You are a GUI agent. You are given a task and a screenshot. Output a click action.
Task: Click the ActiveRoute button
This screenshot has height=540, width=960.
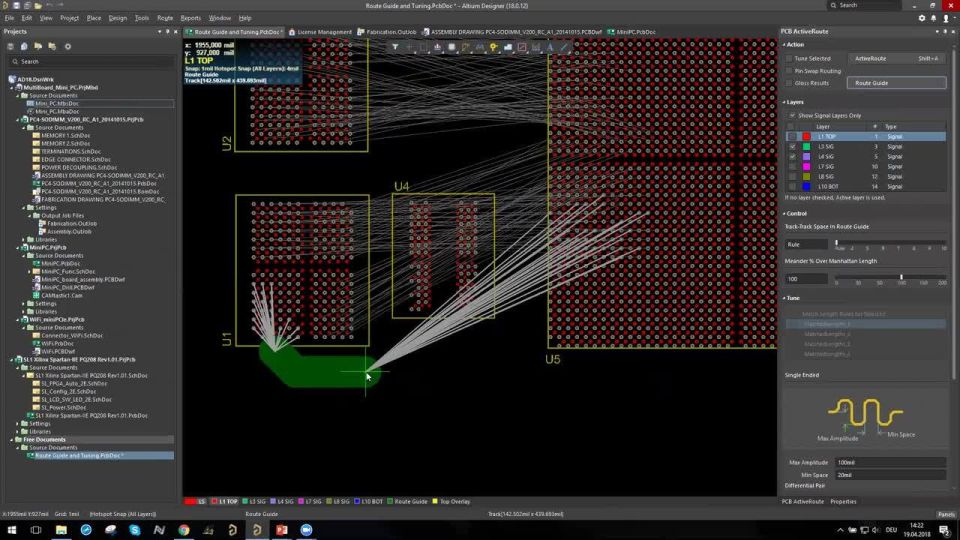click(x=896, y=58)
